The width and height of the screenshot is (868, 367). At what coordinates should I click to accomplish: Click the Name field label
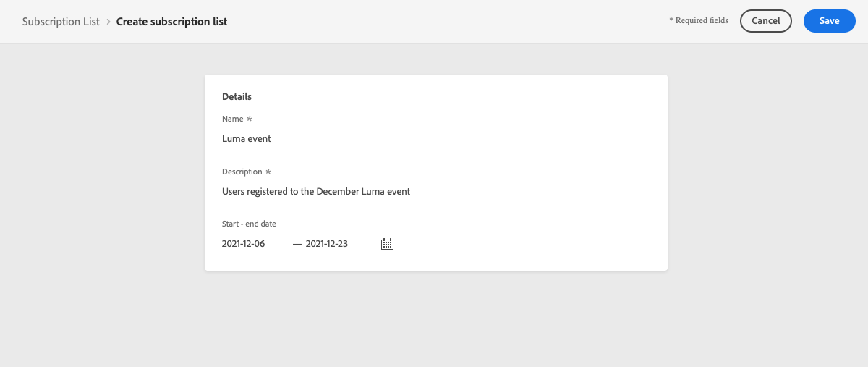tap(233, 119)
